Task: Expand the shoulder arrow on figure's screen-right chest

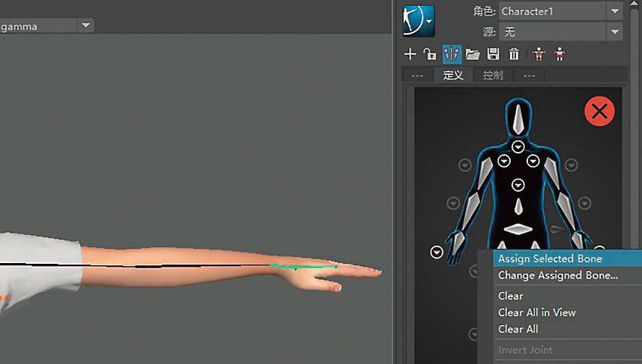Action: [532, 161]
